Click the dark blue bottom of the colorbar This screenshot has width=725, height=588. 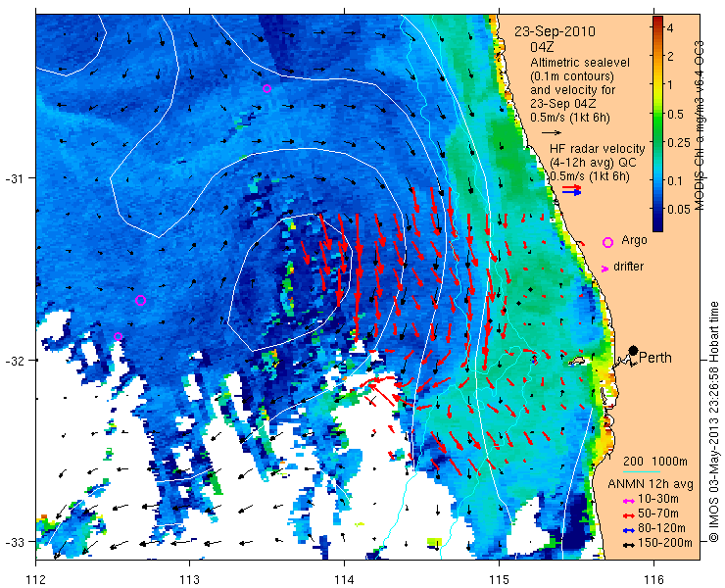(657, 224)
